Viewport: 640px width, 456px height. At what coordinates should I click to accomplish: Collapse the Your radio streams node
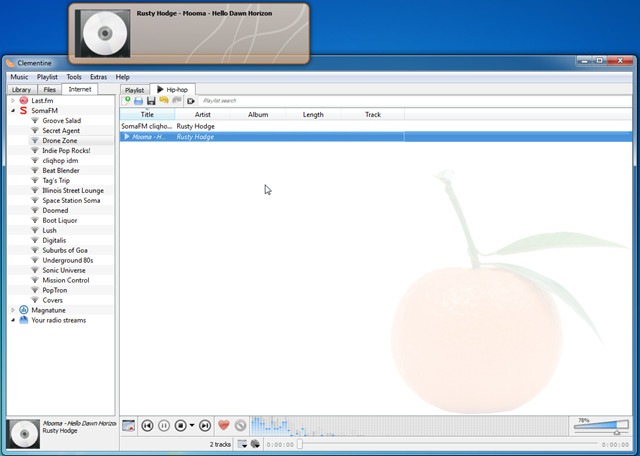click(x=13, y=320)
